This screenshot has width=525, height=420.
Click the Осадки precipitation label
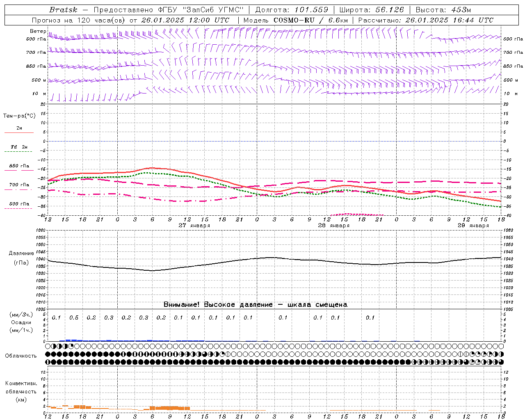[x=21, y=322]
